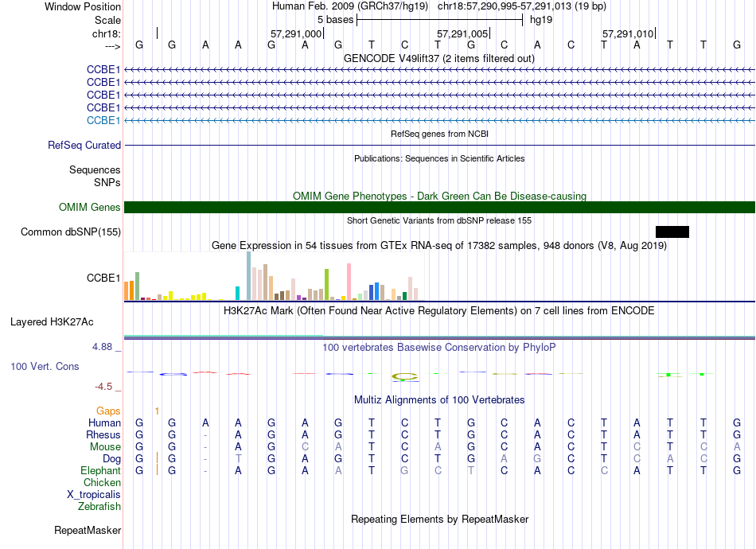Click the Human species label

click(x=104, y=422)
